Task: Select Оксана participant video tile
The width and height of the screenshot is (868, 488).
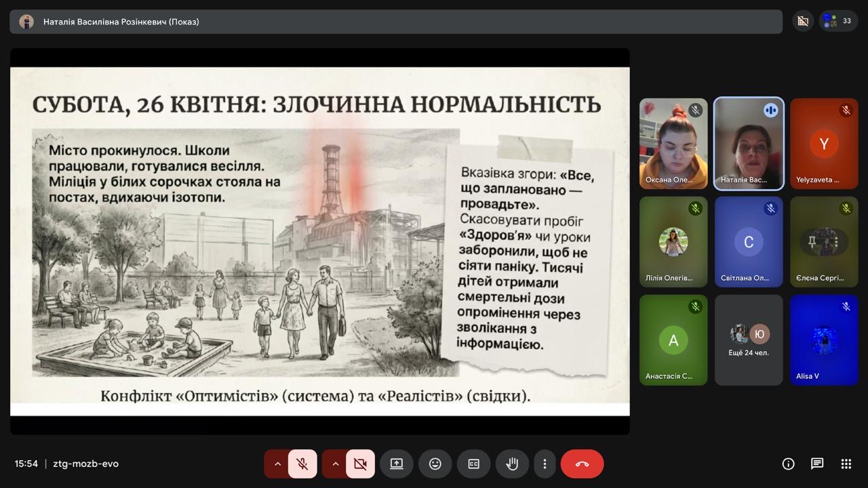Action: pyautogui.click(x=673, y=144)
